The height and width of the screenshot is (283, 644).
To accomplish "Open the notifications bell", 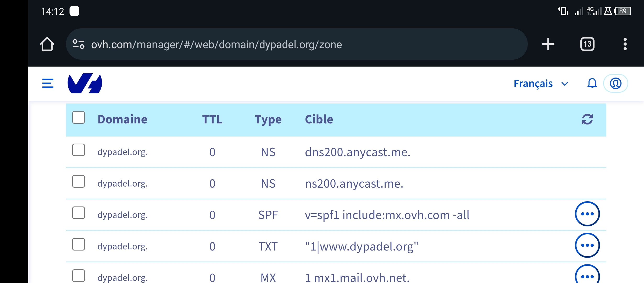I will (592, 83).
